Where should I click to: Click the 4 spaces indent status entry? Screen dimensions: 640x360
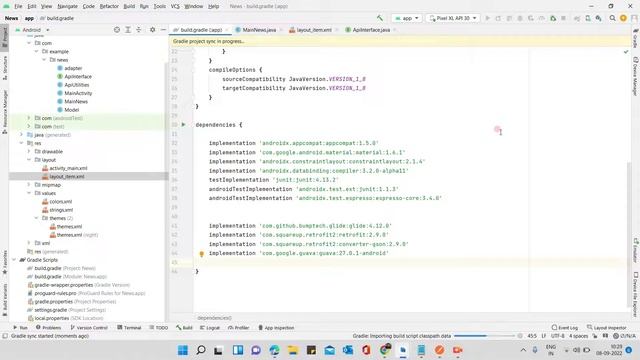coord(578,336)
